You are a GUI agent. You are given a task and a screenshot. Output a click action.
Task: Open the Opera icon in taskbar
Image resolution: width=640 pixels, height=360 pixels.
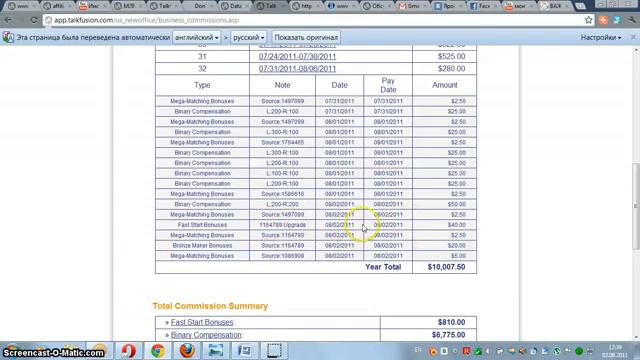tap(128, 351)
